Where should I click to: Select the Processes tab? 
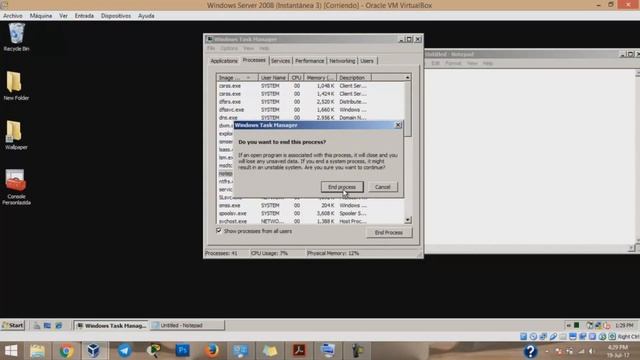pos(254,60)
